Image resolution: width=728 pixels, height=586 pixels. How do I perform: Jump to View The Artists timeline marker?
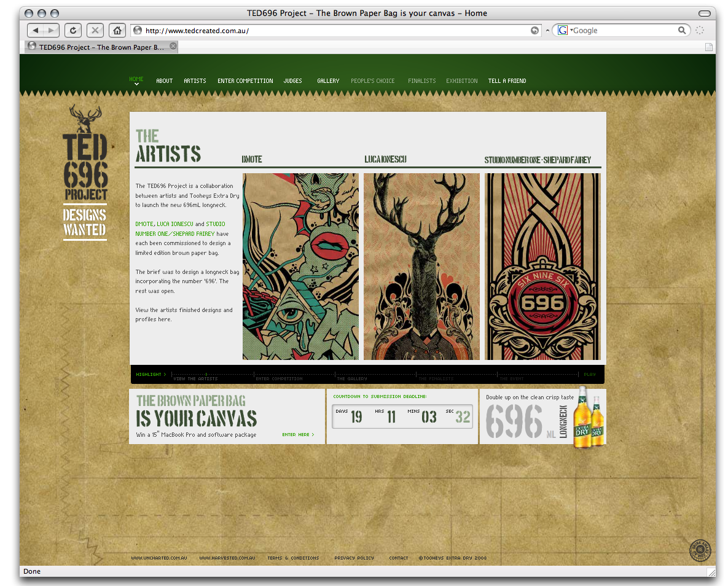(195, 378)
